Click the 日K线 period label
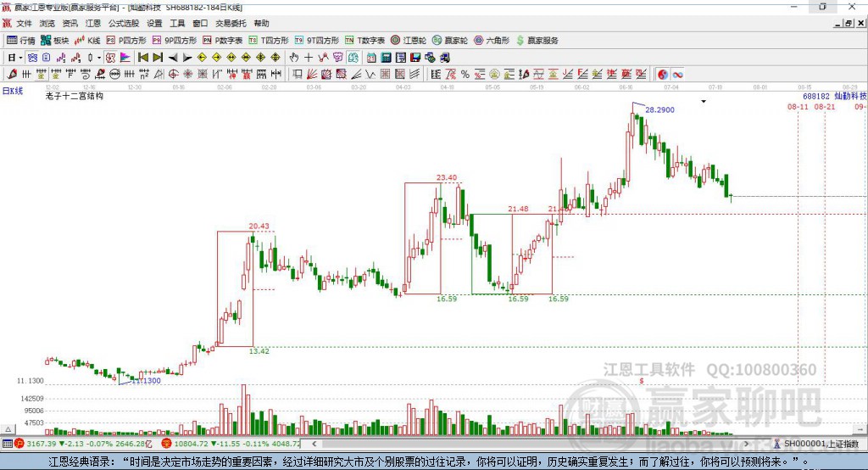This screenshot has width=868, height=470. 13,91
